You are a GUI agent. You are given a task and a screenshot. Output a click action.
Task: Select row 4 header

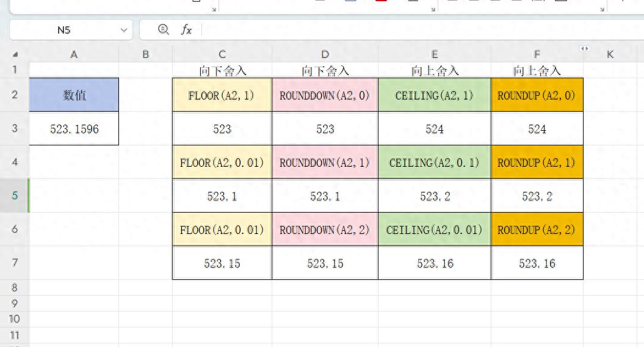(15, 162)
